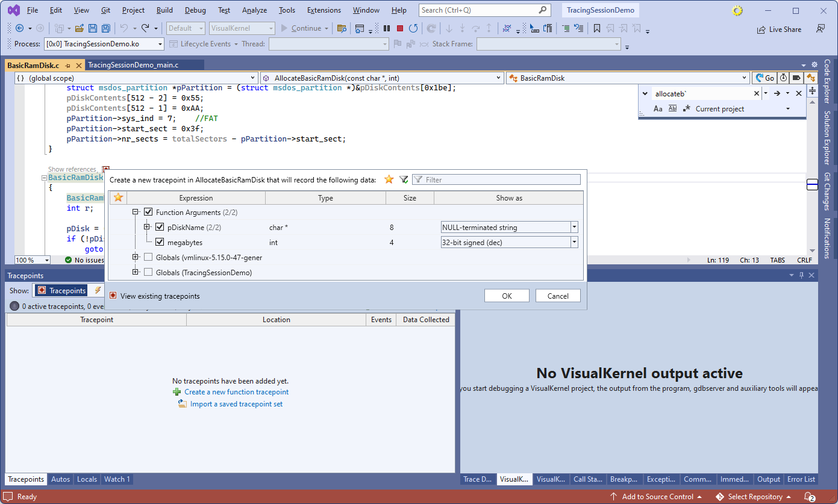
Task: Uncheck the pDiskName checkbox
Action: point(160,228)
